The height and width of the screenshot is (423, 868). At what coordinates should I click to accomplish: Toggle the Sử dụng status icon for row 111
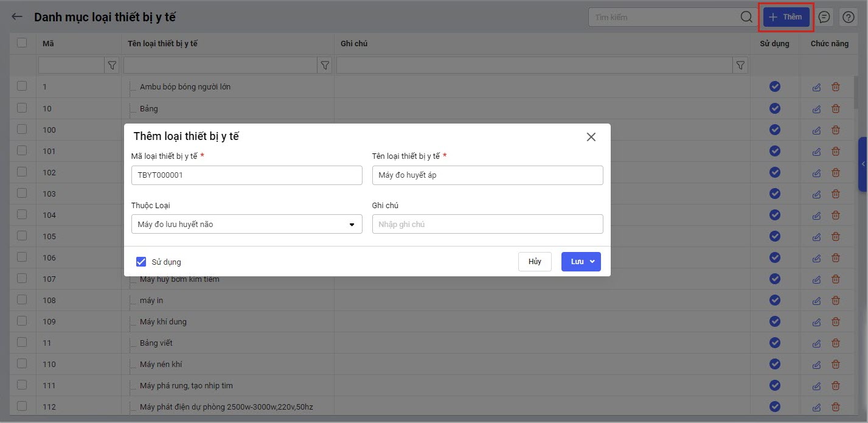[774, 385]
